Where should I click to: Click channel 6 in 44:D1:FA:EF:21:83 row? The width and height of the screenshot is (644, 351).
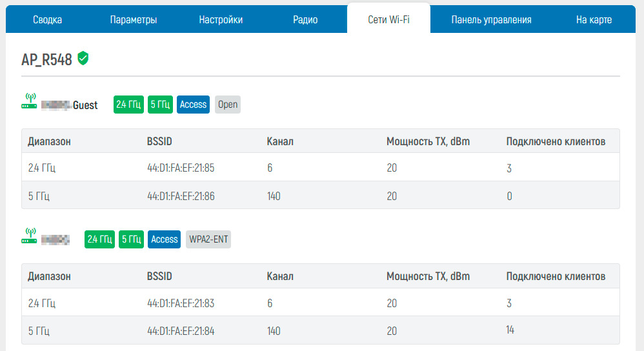[270, 303]
